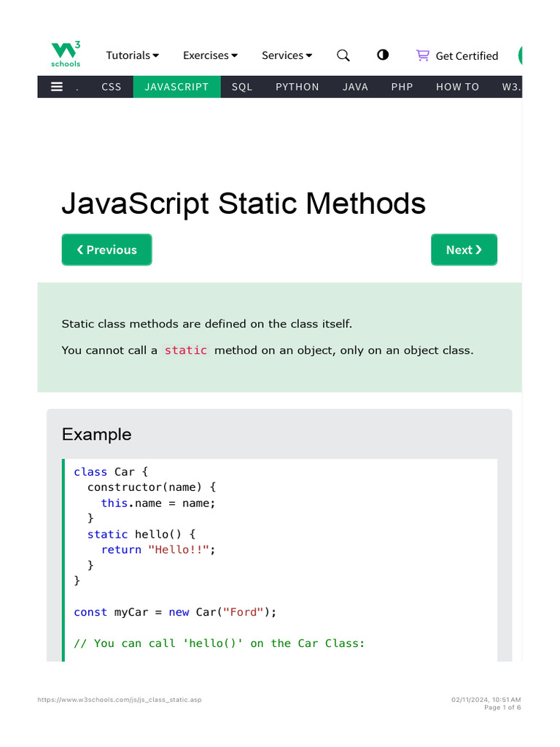
Task: Click the Next button
Action: (464, 249)
